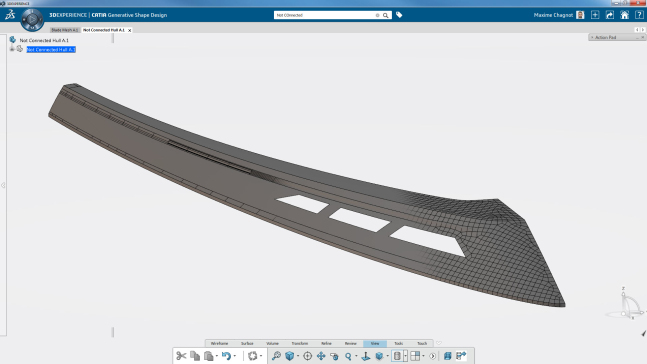Select the Pan four-arrow tool
647x364 pixels.
click(x=321, y=356)
